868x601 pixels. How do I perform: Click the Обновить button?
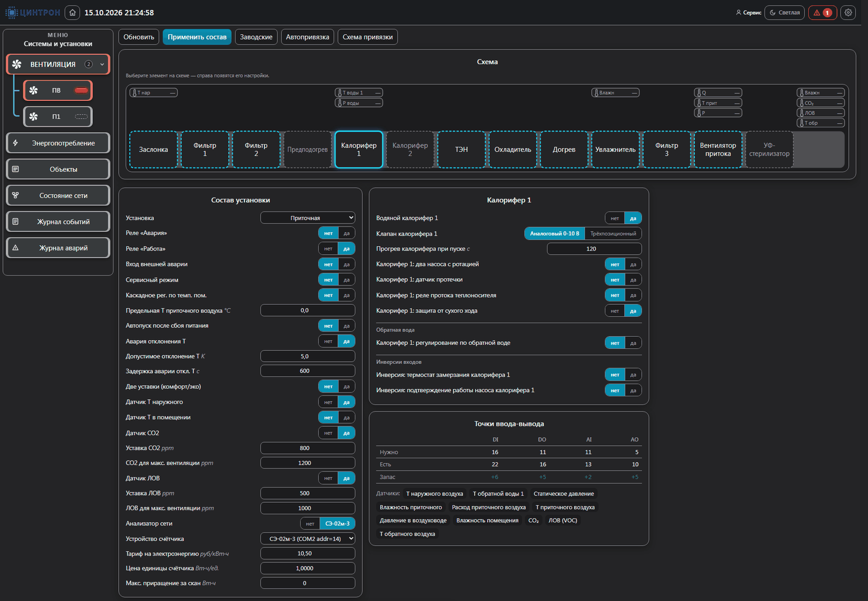point(139,37)
